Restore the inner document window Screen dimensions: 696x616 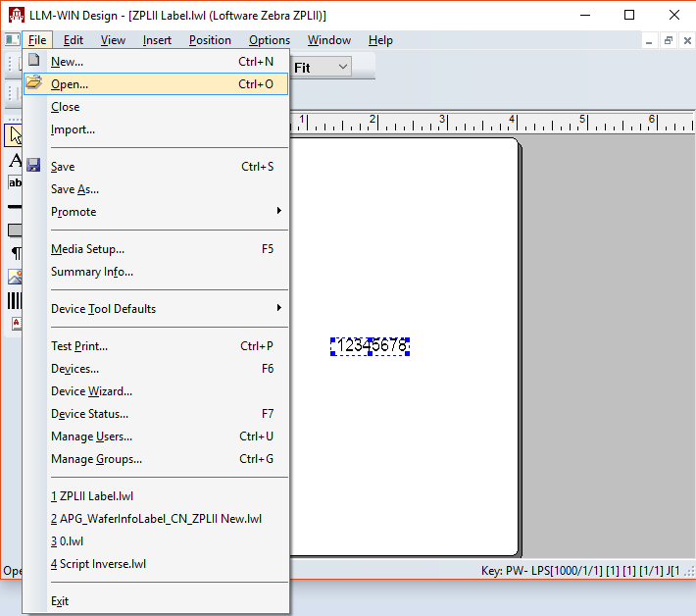(x=668, y=41)
